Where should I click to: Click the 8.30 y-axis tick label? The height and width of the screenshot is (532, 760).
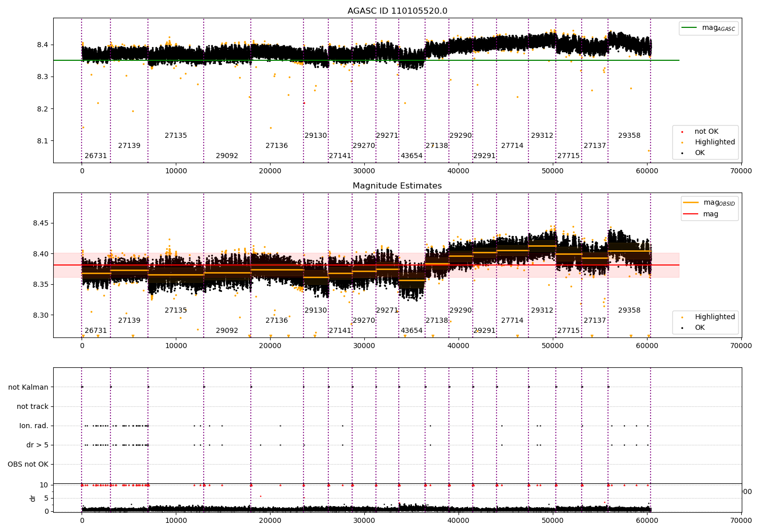41,315
